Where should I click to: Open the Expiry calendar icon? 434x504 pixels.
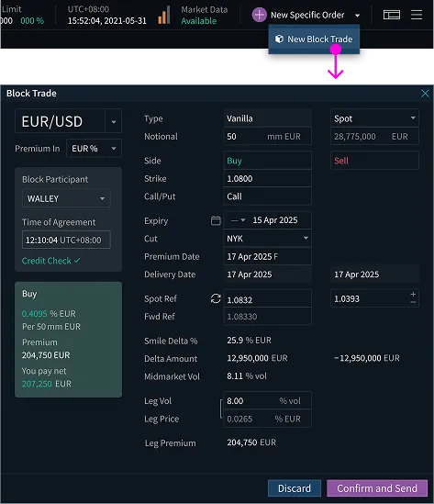(216, 220)
